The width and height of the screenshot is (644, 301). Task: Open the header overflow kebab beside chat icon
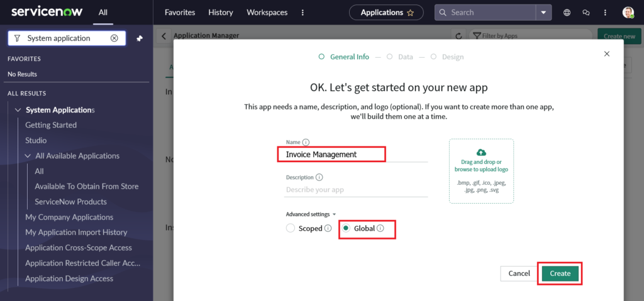point(605,13)
